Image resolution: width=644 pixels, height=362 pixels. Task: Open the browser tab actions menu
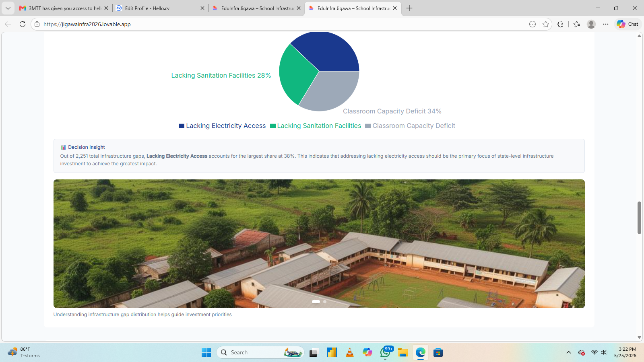click(x=8, y=8)
